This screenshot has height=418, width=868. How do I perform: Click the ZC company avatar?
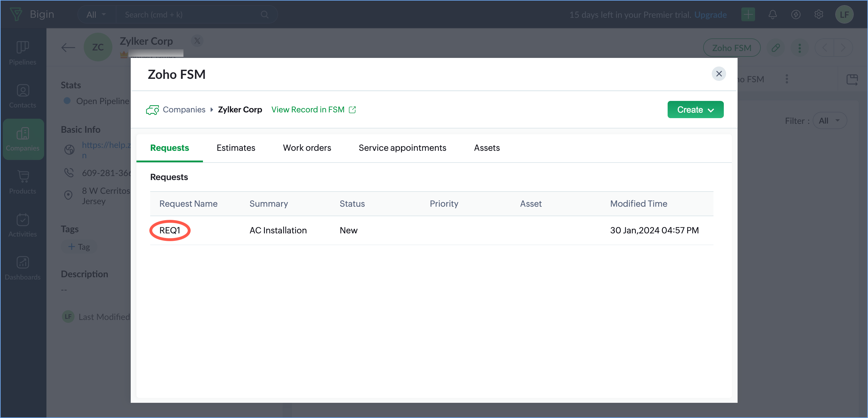(98, 47)
